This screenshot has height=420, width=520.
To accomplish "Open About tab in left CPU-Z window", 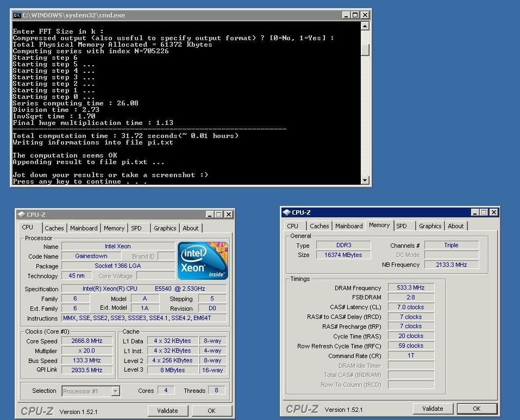I will (190, 228).
